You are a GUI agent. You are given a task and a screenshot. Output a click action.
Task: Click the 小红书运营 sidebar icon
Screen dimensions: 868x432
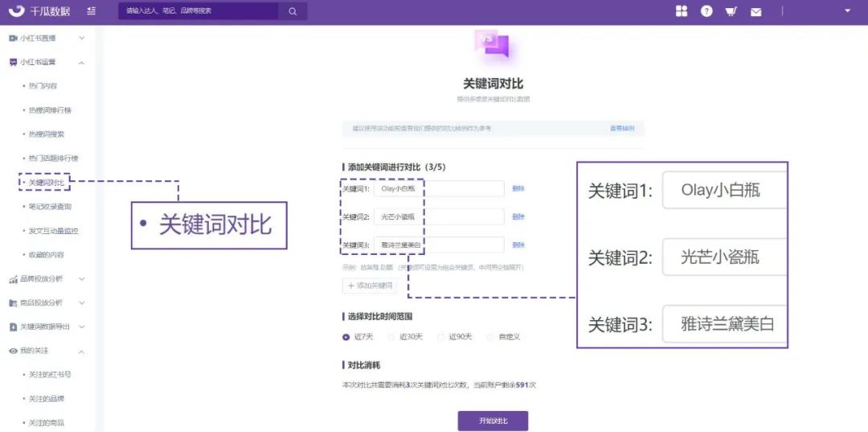(14, 63)
